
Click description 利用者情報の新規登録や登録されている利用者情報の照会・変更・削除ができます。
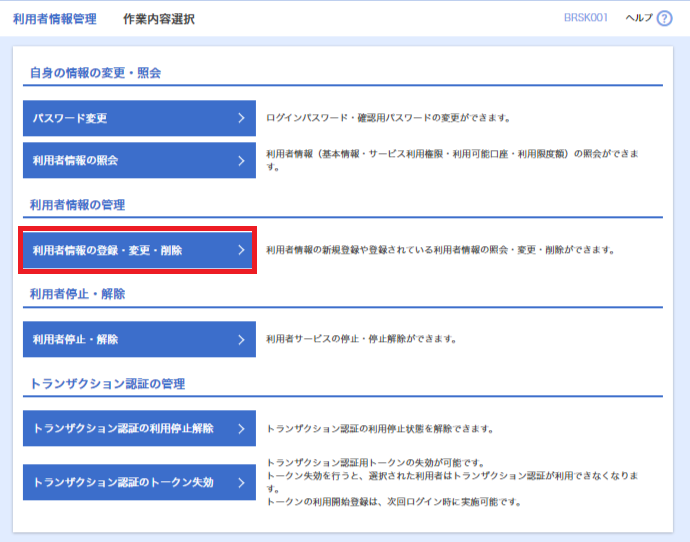coord(440,250)
